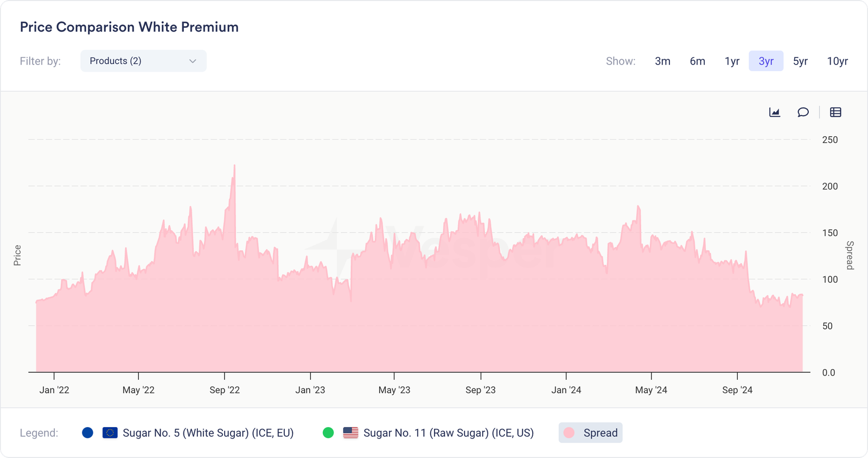Open the Products (2) filter dropdown
Viewport: 868px width, 458px height.
143,61
